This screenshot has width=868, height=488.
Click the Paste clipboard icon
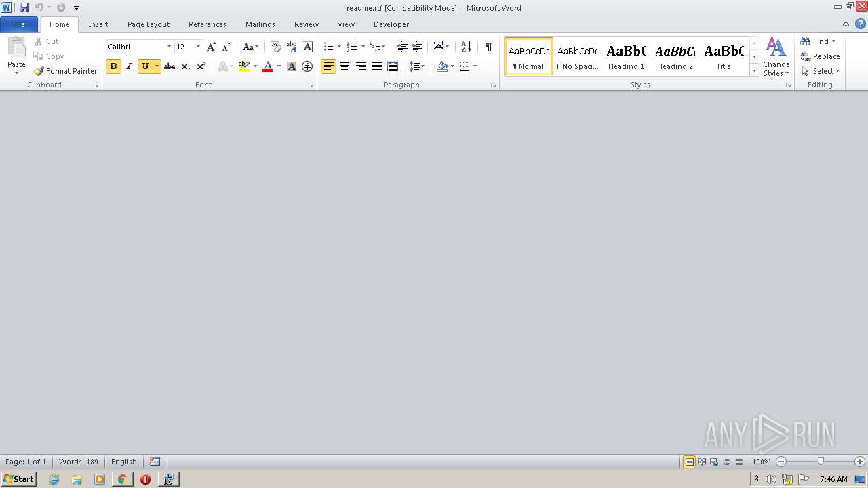16,47
